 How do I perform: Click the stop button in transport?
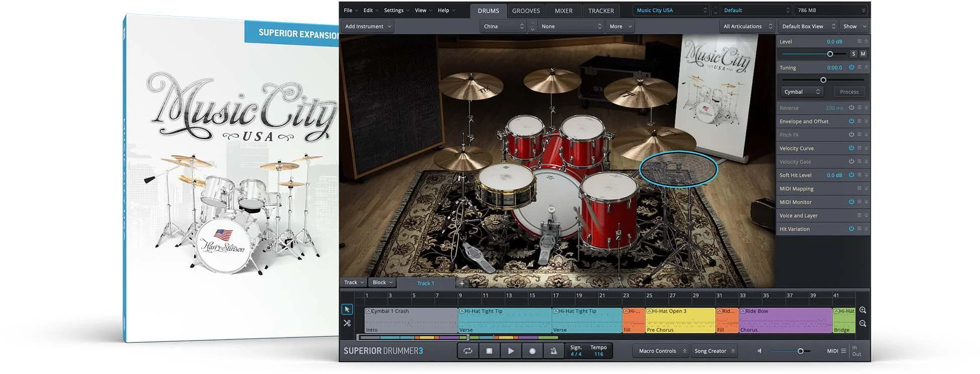coord(489,351)
